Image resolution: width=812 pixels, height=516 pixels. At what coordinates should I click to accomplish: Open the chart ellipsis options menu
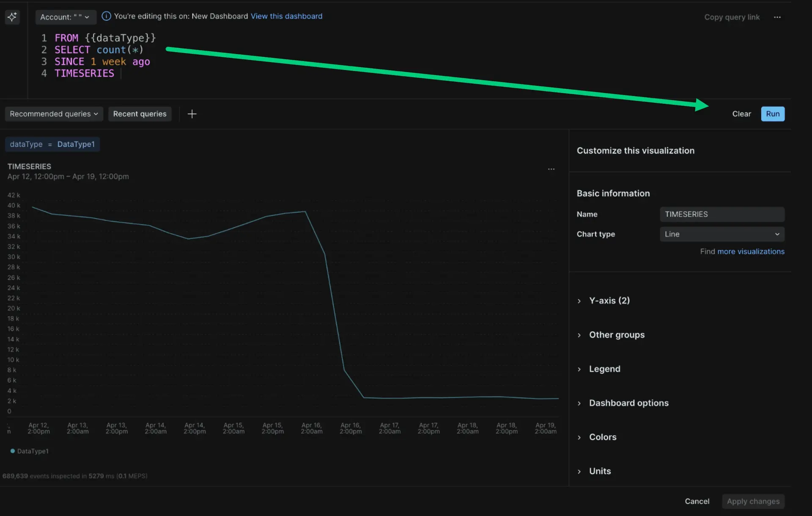551,169
